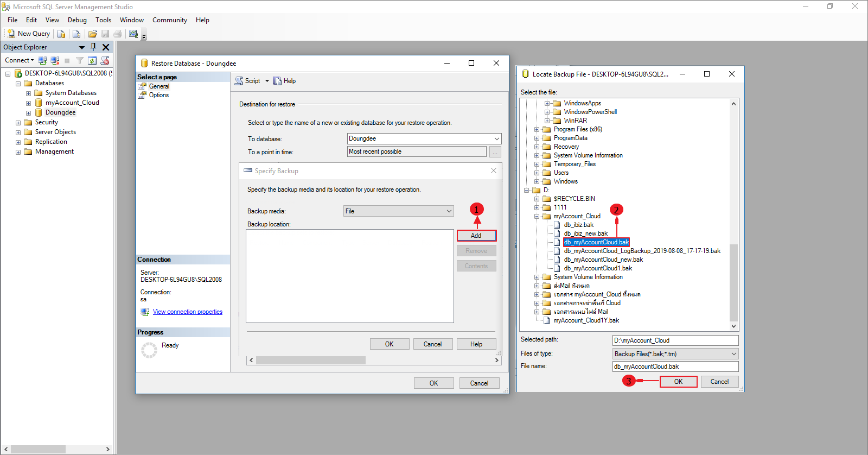Open the Tools menu
868x455 pixels.
[x=103, y=20]
